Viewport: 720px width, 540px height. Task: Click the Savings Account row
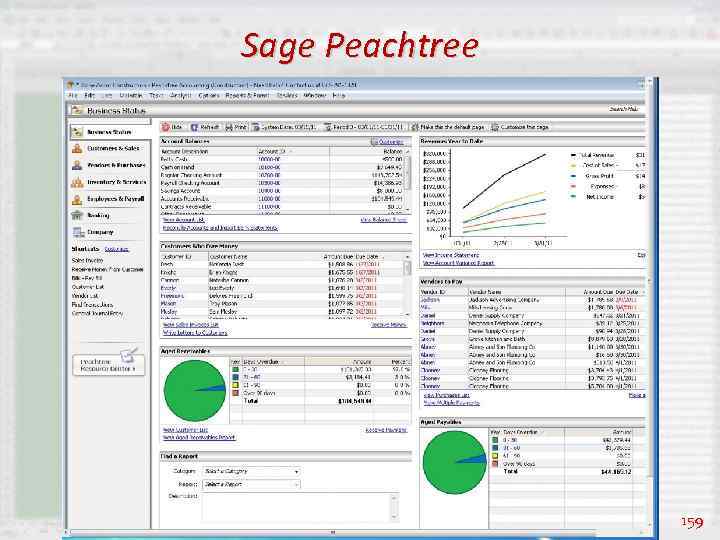tap(282, 191)
